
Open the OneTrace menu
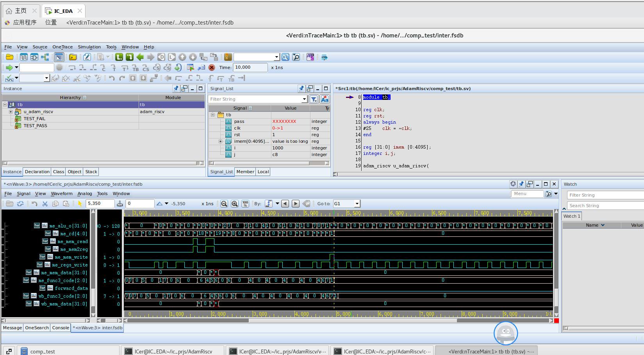(x=62, y=47)
